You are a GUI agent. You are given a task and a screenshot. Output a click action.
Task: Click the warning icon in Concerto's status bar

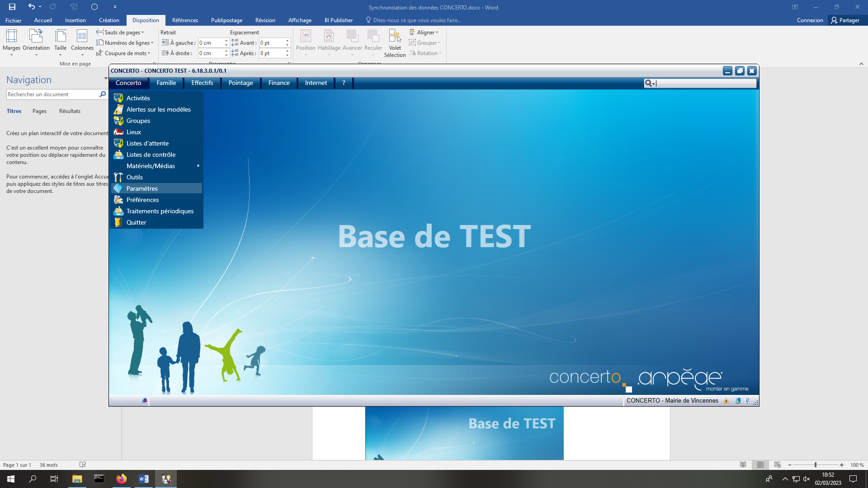coord(726,401)
